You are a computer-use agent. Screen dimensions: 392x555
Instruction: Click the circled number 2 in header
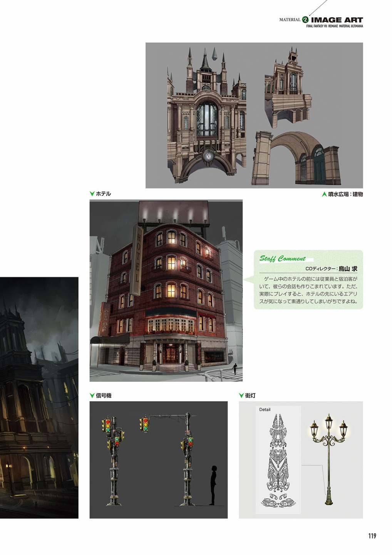click(305, 20)
